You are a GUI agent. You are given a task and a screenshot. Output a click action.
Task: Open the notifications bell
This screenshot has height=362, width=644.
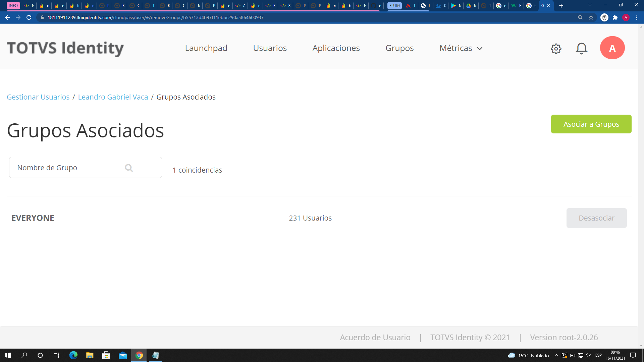[581, 49]
